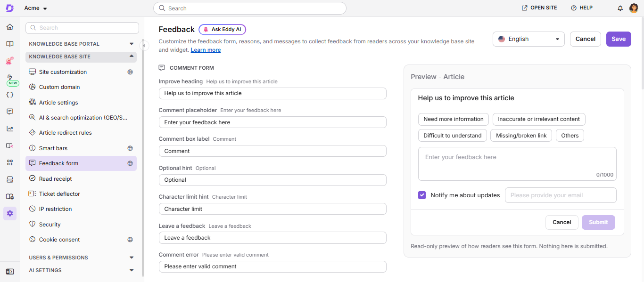Open the Learn more link

[x=206, y=50]
